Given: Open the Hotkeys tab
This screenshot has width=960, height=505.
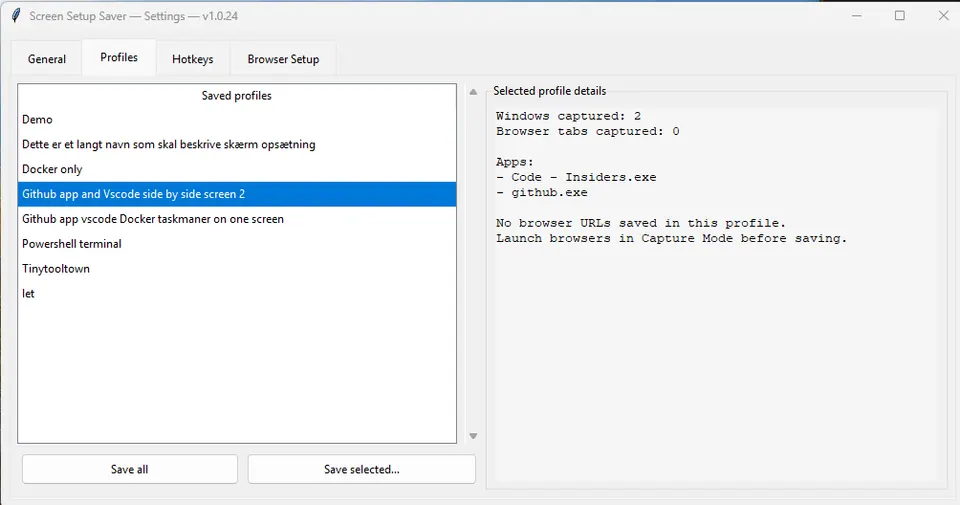Looking at the screenshot, I should coord(192,59).
